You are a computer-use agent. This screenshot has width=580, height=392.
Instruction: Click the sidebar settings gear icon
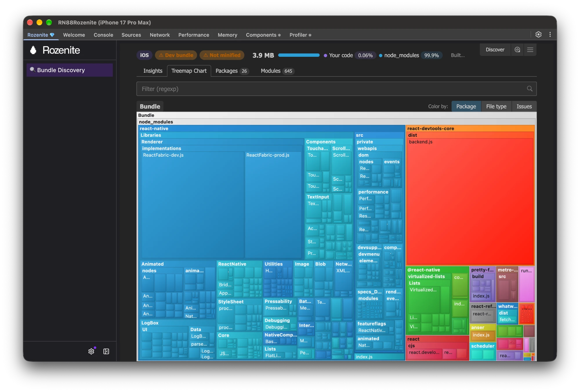point(91,351)
